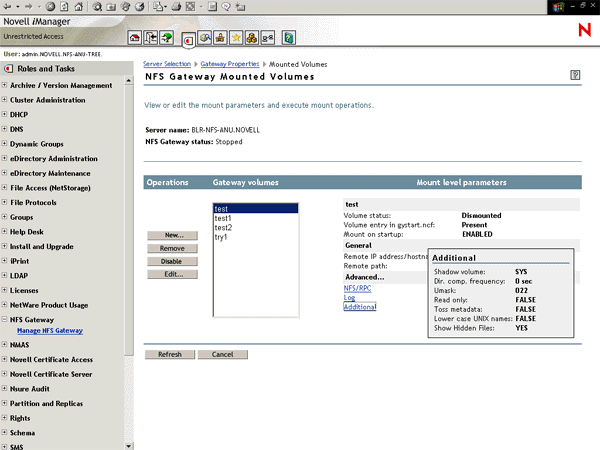Open the Forward button history dropdown arrow
The height and width of the screenshot is (450, 600).
point(39,7)
